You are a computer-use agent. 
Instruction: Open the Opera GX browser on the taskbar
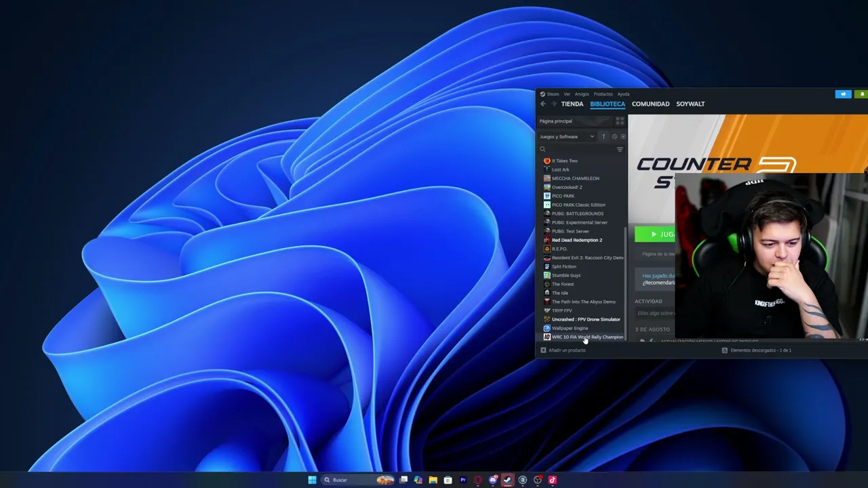tap(478, 480)
